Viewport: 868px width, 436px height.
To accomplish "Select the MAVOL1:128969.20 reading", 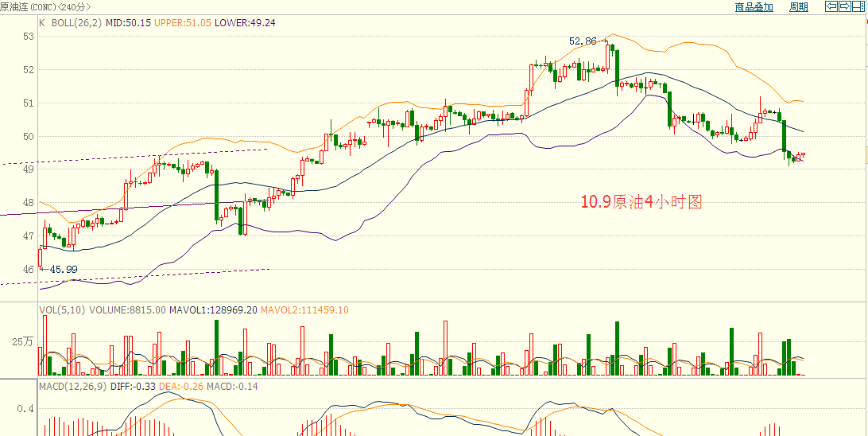I will click(213, 310).
